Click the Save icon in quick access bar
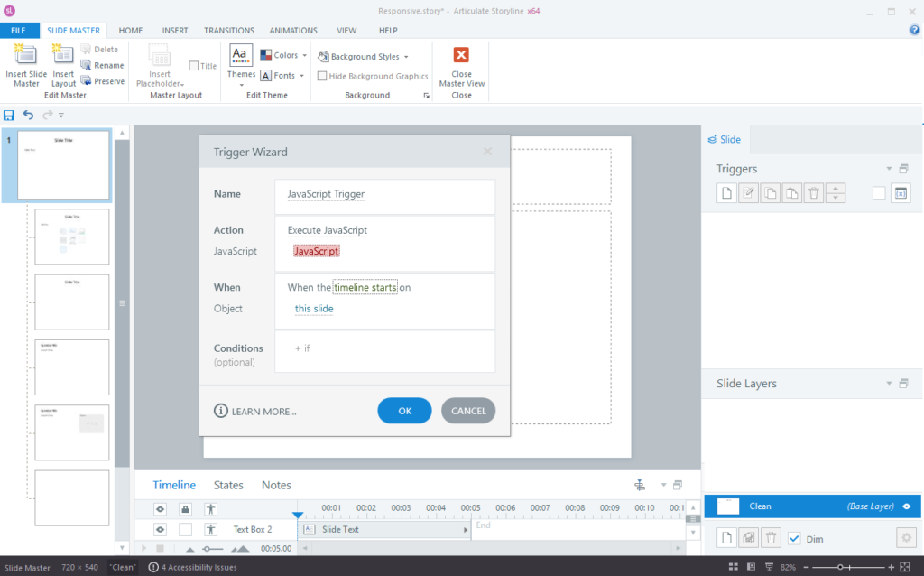924x576 pixels. click(x=9, y=115)
